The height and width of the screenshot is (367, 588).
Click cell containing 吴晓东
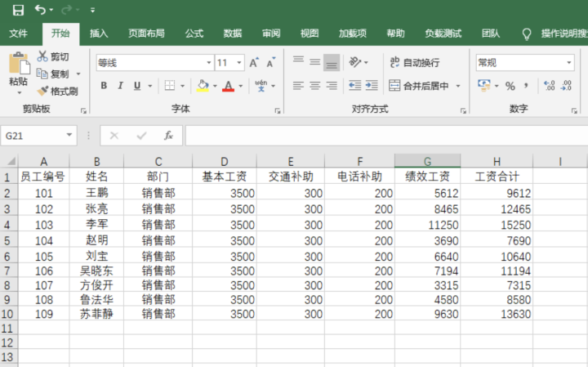click(x=96, y=271)
